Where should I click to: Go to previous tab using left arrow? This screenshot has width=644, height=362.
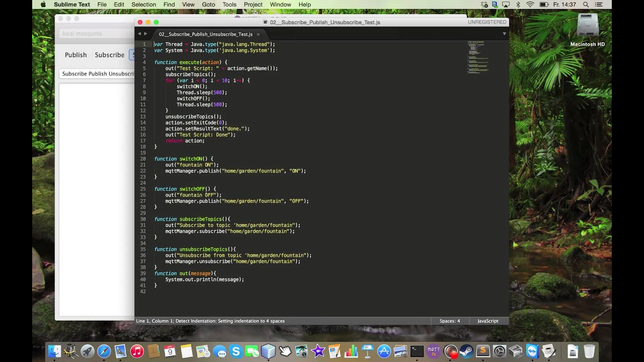pyautogui.click(x=139, y=34)
